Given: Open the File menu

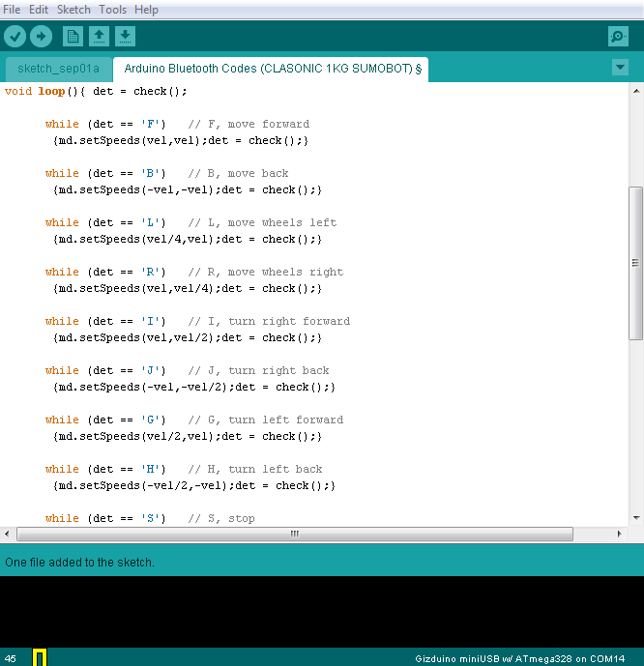Looking at the screenshot, I should pyautogui.click(x=12, y=10).
